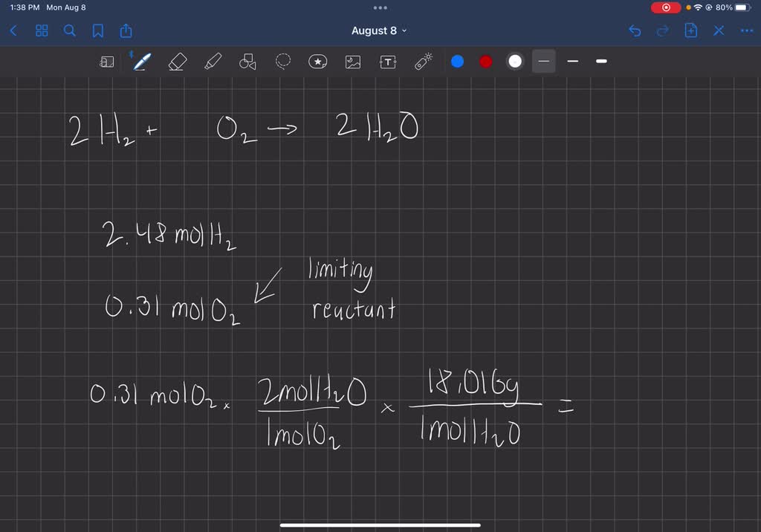Open the more options menu

[747, 30]
